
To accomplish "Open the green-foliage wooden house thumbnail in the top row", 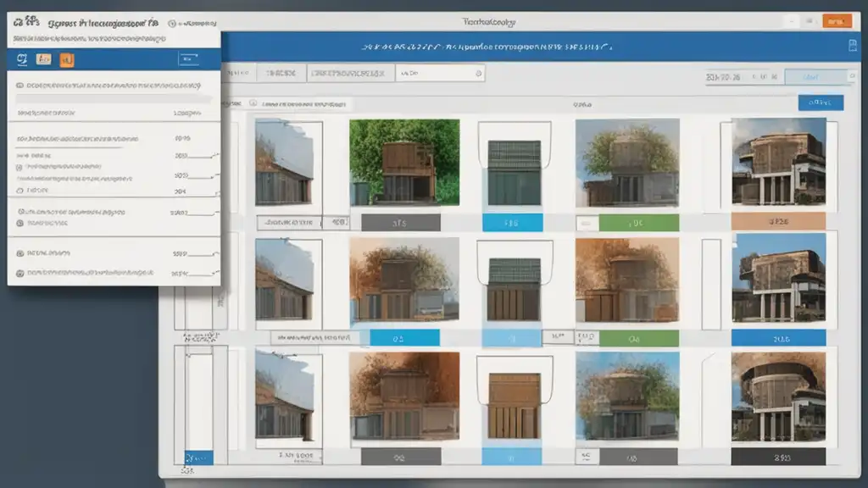I will (x=404, y=162).
